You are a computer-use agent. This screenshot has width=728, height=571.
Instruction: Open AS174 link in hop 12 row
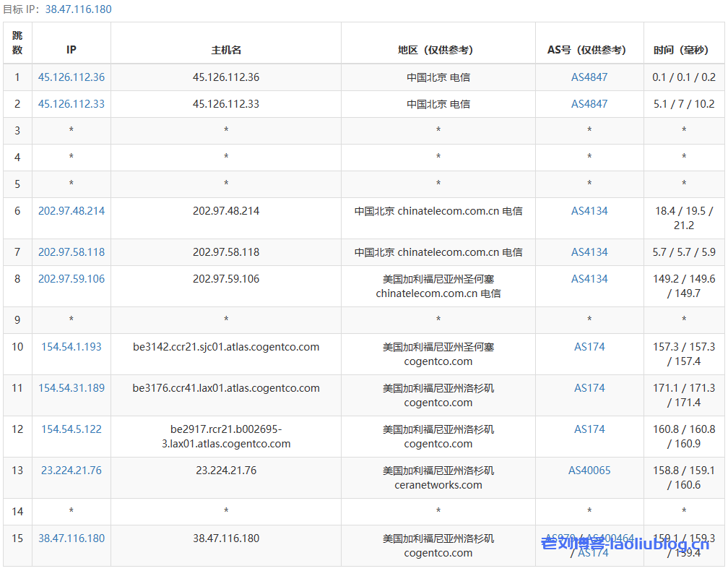589,429
